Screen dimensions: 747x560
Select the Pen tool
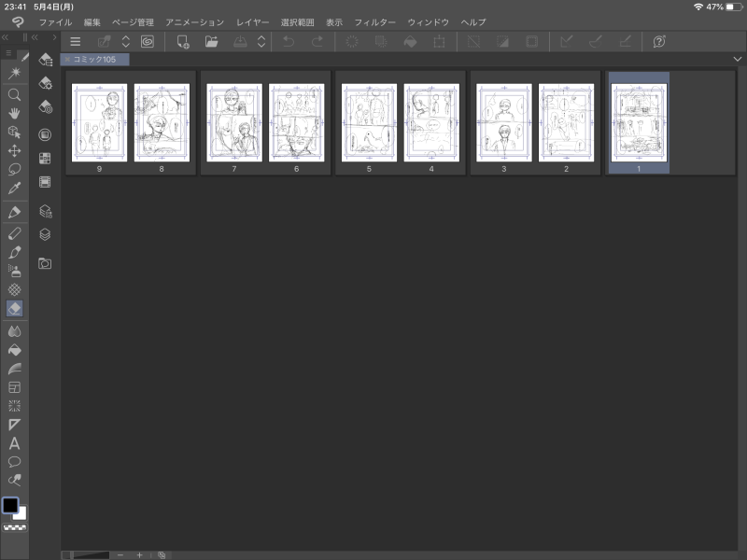click(x=14, y=213)
